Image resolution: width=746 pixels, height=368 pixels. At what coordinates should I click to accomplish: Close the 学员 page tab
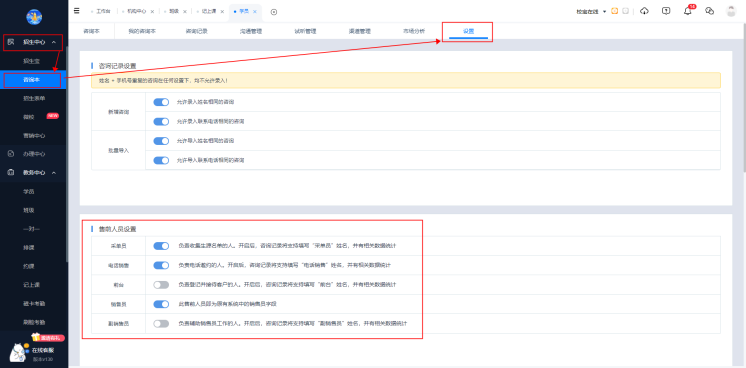[x=255, y=11]
